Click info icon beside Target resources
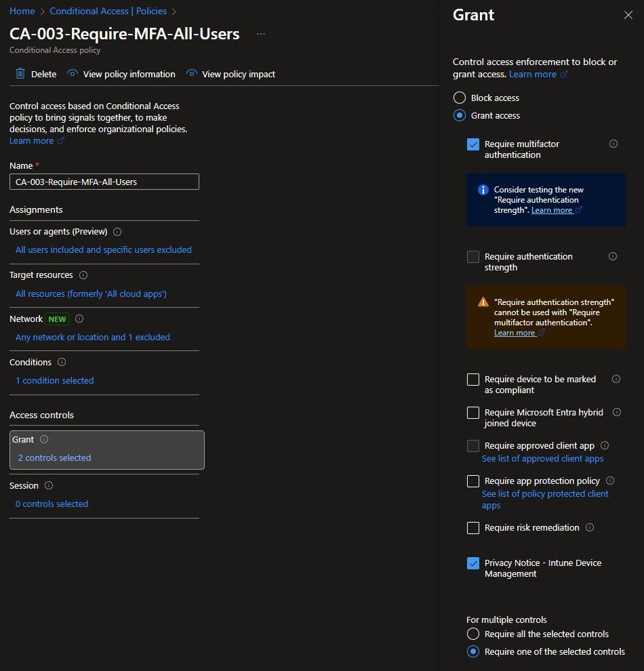This screenshot has height=671, width=644. pos(83,275)
